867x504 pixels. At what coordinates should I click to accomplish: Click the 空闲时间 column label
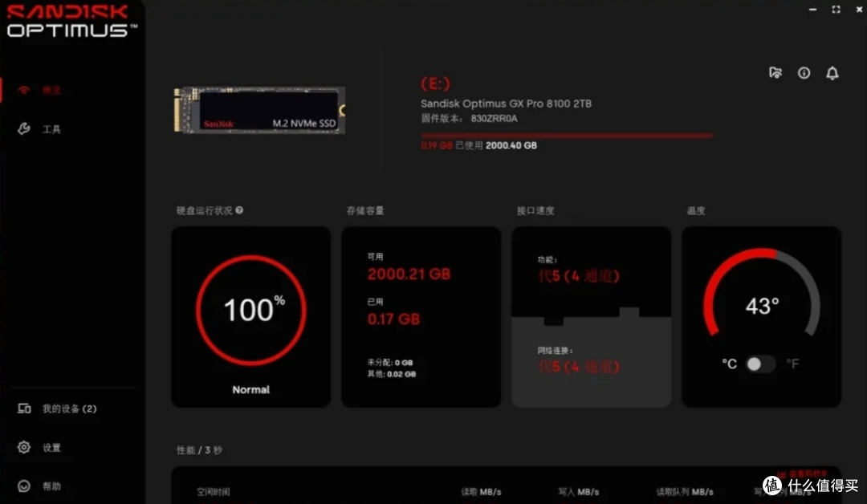[x=213, y=492]
